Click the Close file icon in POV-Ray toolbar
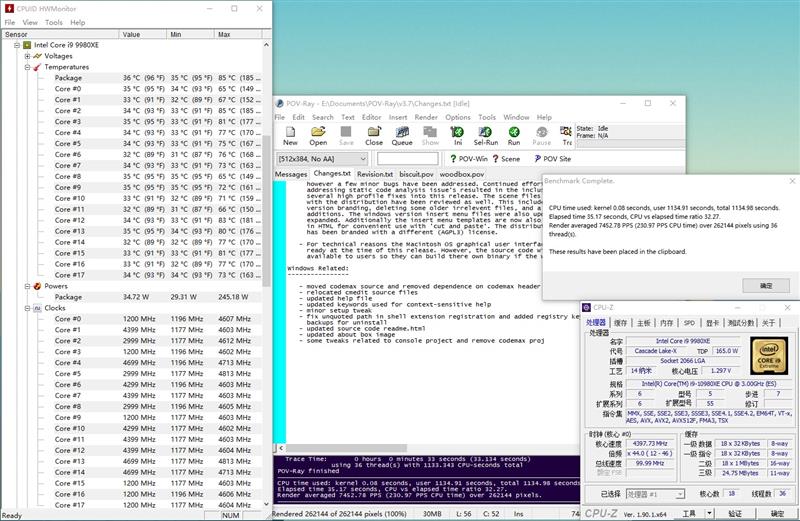Image resolution: width=800 pixels, height=521 pixels. click(x=374, y=132)
